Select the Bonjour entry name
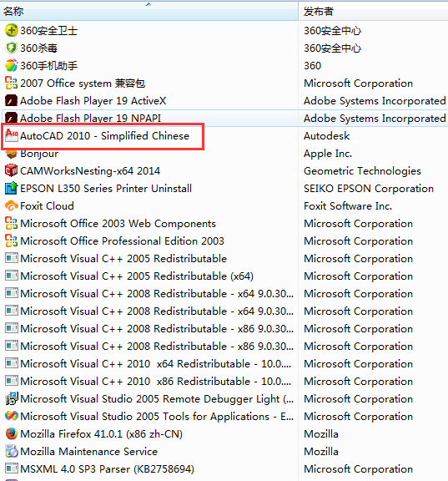448x481 pixels. (39, 154)
